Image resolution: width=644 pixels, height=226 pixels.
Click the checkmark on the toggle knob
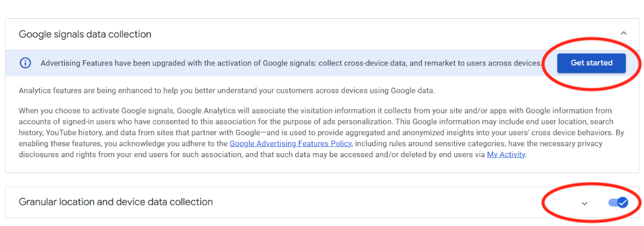[x=623, y=202]
